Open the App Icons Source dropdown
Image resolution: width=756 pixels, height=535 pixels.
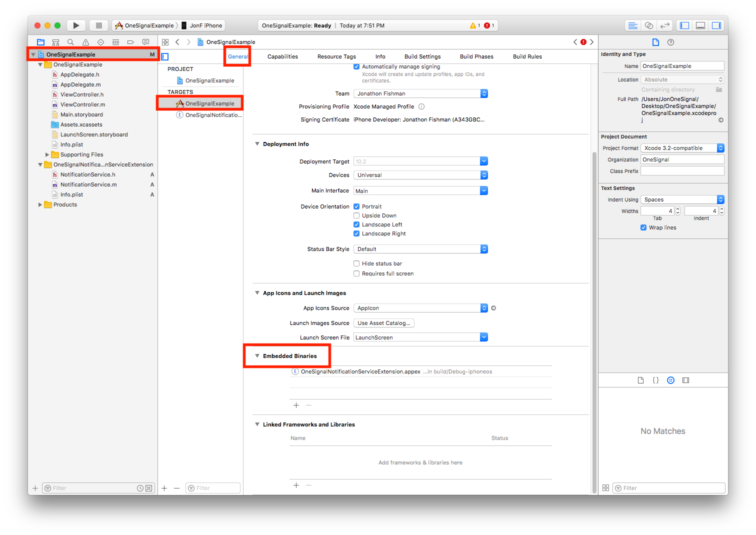(420, 308)
